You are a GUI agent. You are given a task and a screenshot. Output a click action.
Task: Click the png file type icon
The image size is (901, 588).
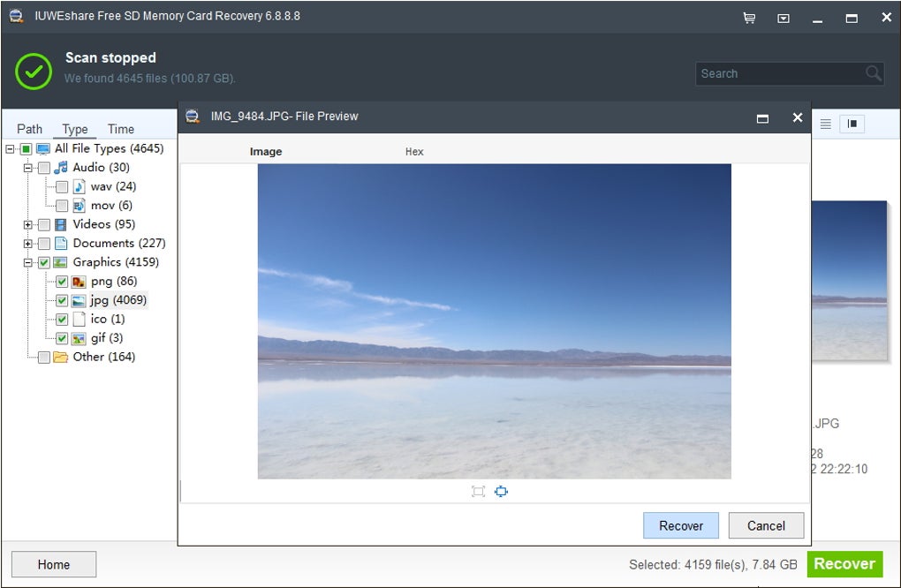(79, 282)
